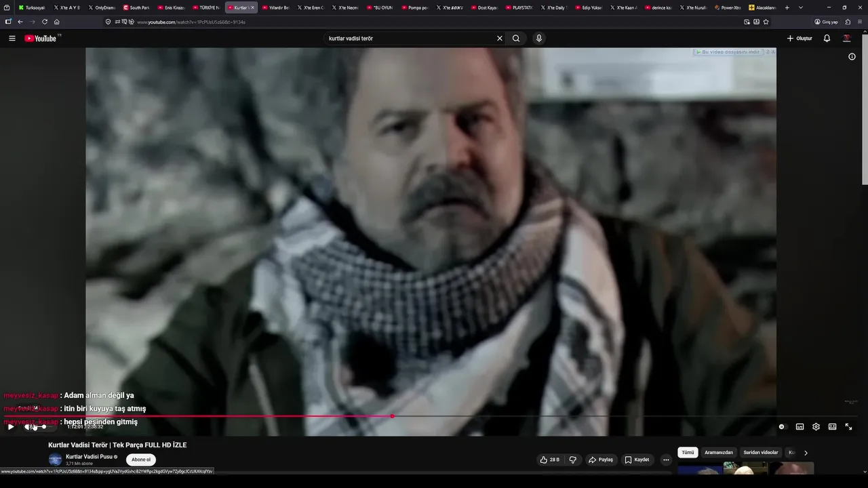Subscribe with the Abone ol button
This screenshot has width=868, height=488.
[141, 460]
